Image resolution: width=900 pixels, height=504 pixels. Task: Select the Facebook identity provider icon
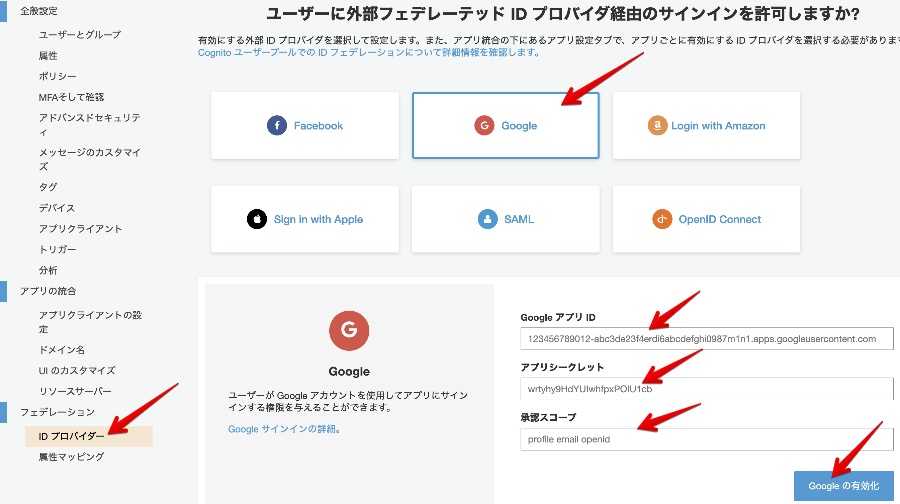(x=277, y=125)
